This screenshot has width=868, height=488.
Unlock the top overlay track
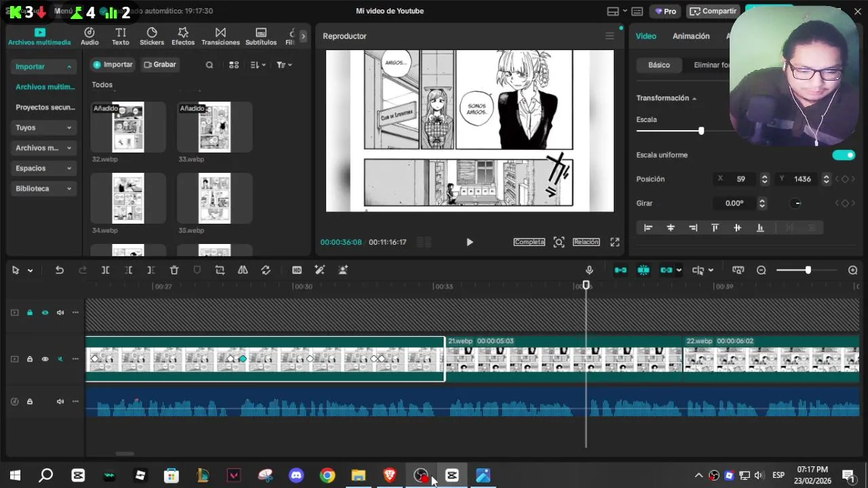pos(30,312)
